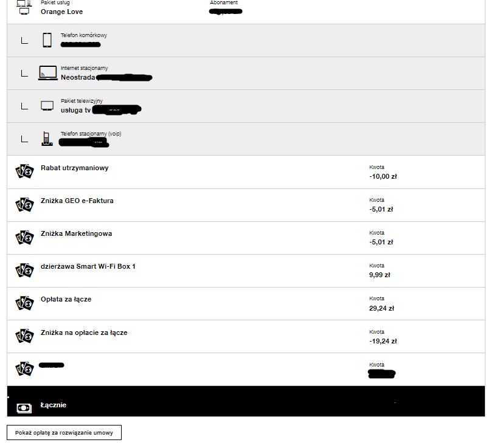This screenshot has height=448, width=497.
Task: Click the Zniżka Marketingowa row title
Action: point(77,233)
